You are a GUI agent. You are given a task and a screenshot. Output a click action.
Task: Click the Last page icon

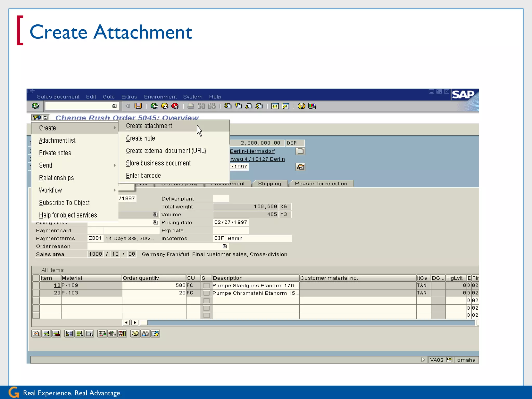(x=259, y=106)
